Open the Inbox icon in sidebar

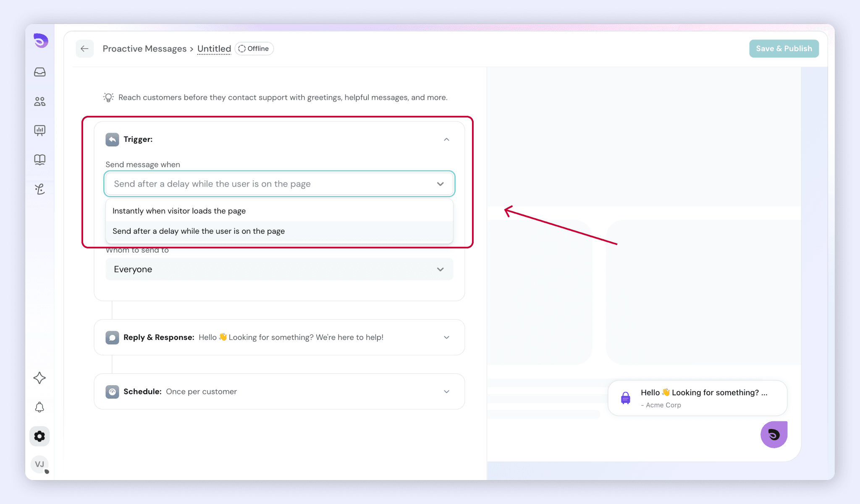click(x=40, y=72)
